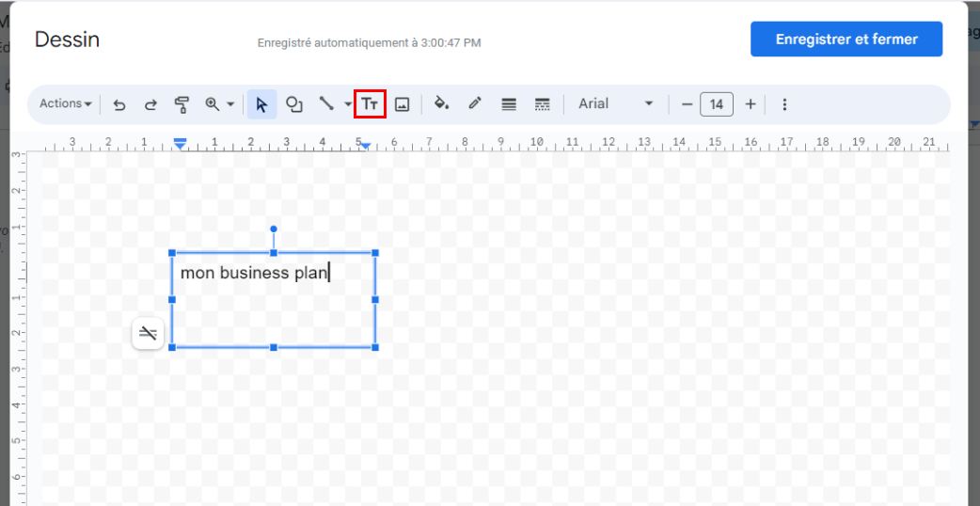Screen dimensions: 980x506
Task: Click the rotation handle above the text box
Action: click(274, 229)
